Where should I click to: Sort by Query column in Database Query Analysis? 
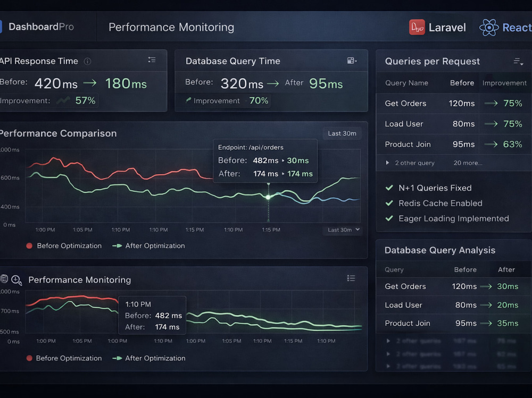(394, 270)
